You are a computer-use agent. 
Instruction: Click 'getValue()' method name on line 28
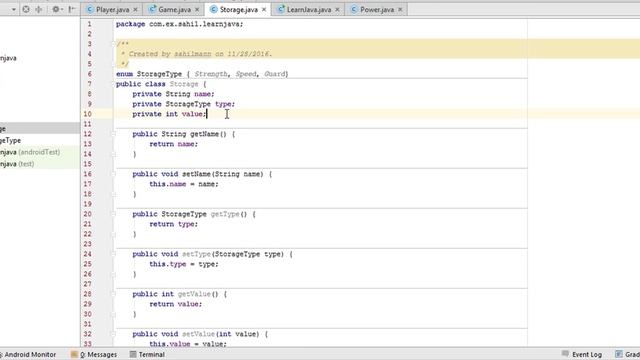(x=198, y=294)
